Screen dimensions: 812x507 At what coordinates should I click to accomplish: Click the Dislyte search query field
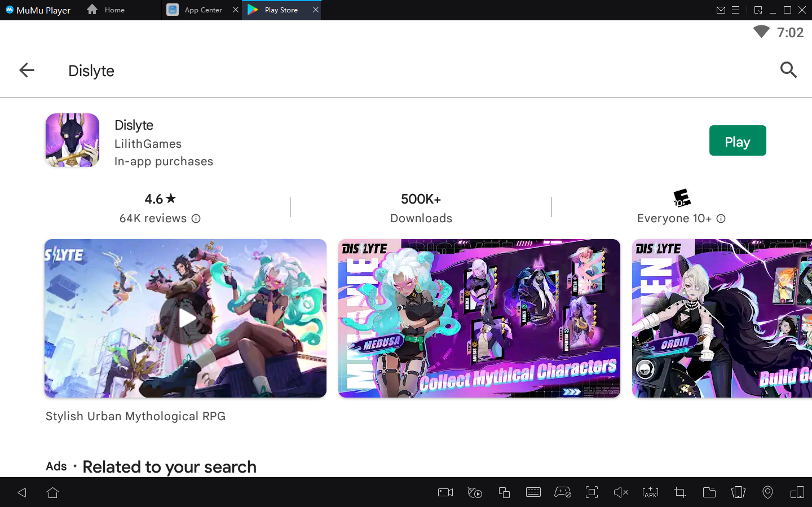pyautogui.click(x=91, y=70)
